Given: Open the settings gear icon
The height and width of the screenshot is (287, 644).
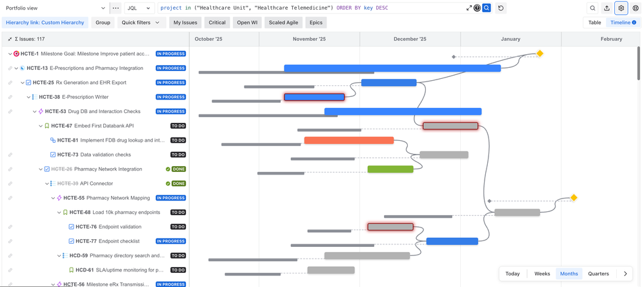Looking at the screenshot, I should [x=621, y=8].
